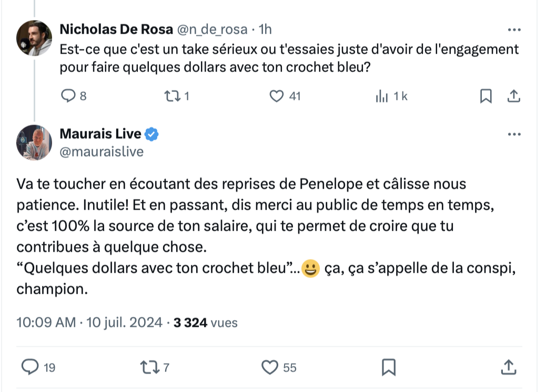Open more options for Maurais Live tweet
Image resolution: width=546 pixels, height=392 pixels.
coord(514,134)
